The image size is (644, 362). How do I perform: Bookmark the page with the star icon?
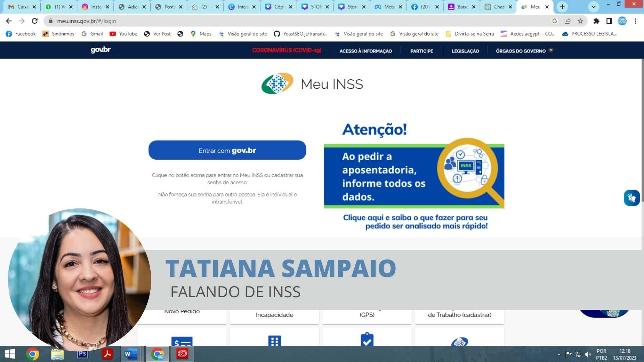[x=580, y=21]
